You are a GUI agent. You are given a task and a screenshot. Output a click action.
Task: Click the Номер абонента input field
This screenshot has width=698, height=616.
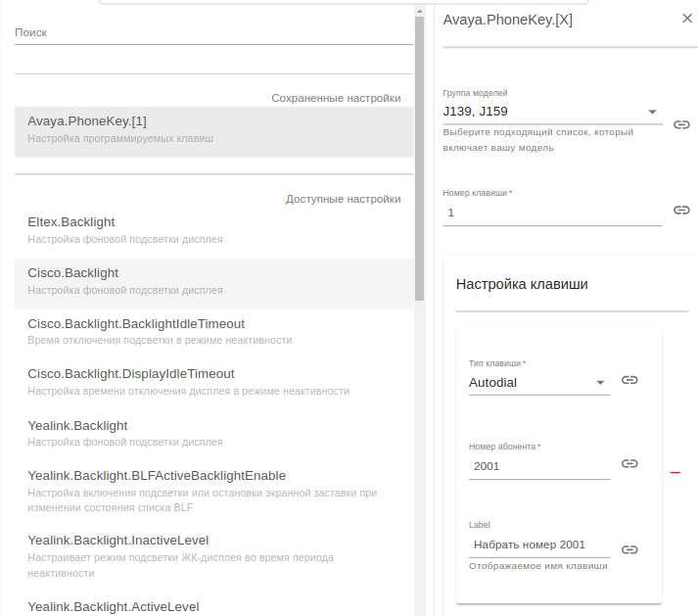pyautogui.click(x=538, y=466)
